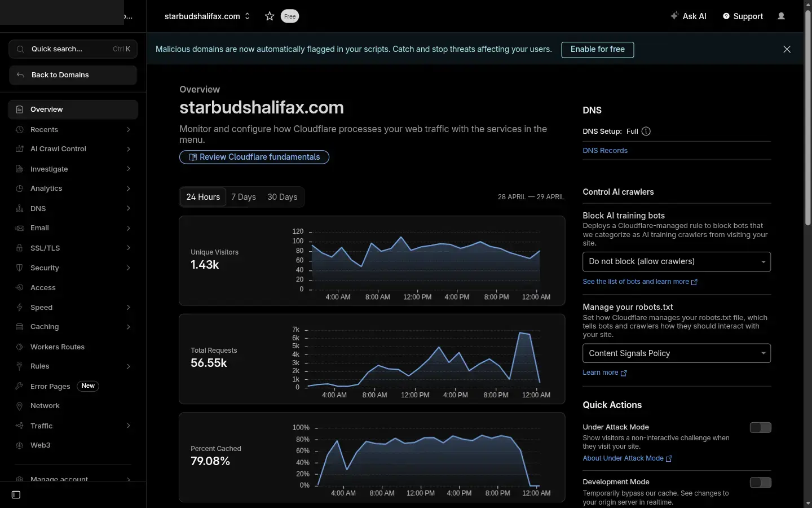Viewport: 812px width, 508px height.
Task: Turn on Development Mode
Action: 760,483
